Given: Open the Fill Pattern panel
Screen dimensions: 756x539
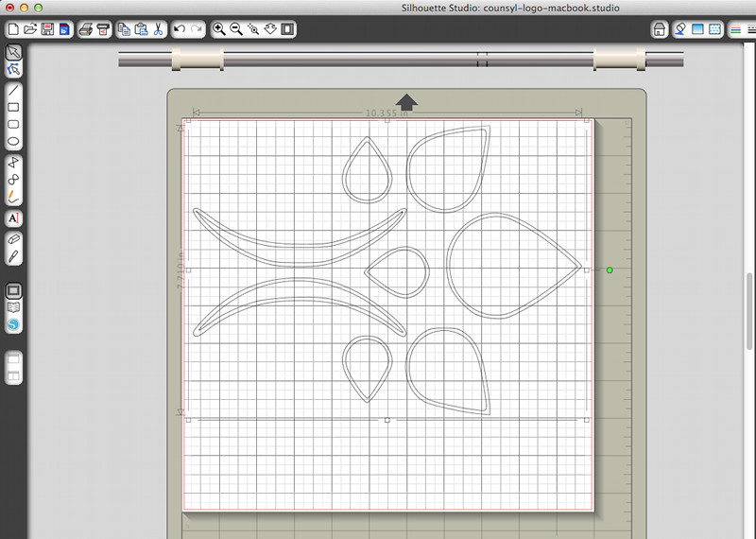Looking at the screenshot, I should tap(714, 29).
